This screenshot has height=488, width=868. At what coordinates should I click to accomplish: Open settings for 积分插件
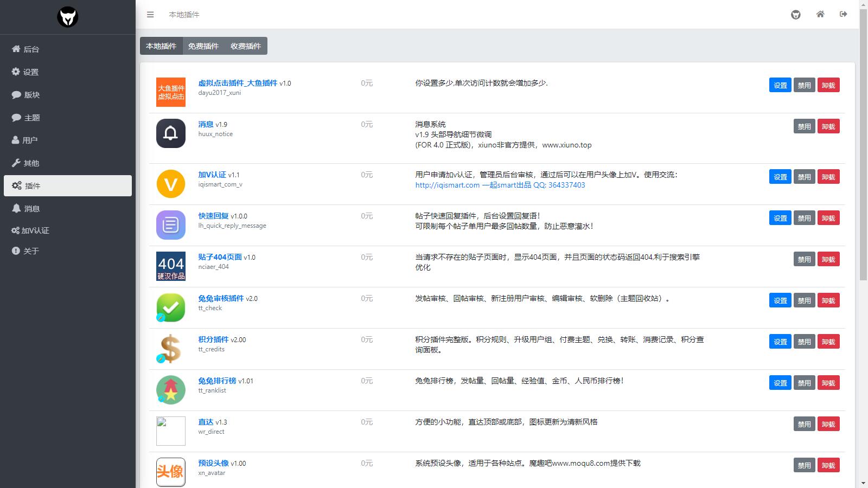coord(780,342)
